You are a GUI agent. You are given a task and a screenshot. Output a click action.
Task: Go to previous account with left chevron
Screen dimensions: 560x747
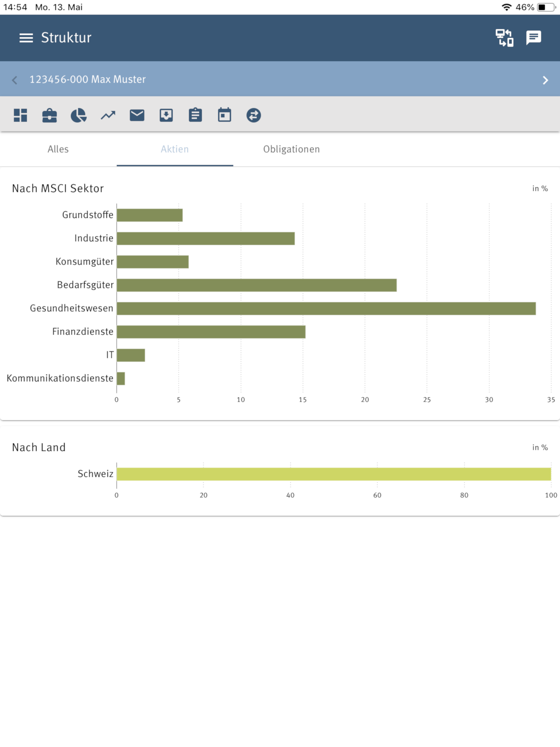[x=14, y=80]
